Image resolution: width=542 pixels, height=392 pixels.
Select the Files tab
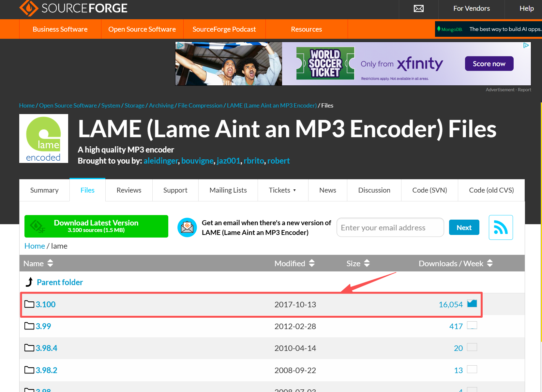pyautogui.click(x=87, y=190)
